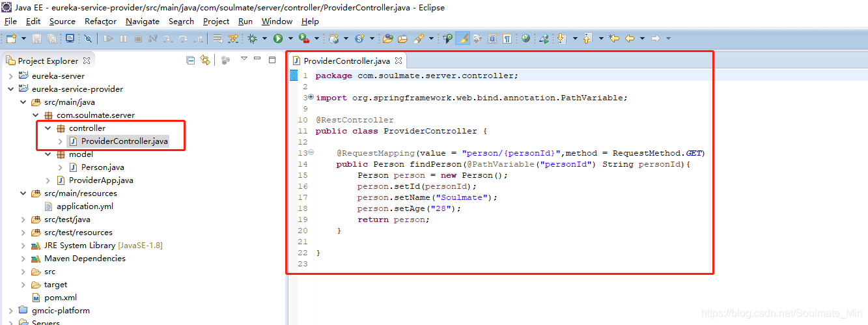Click the Open Web Browser globe icon

pyautogui.click(x=525, y=39)
